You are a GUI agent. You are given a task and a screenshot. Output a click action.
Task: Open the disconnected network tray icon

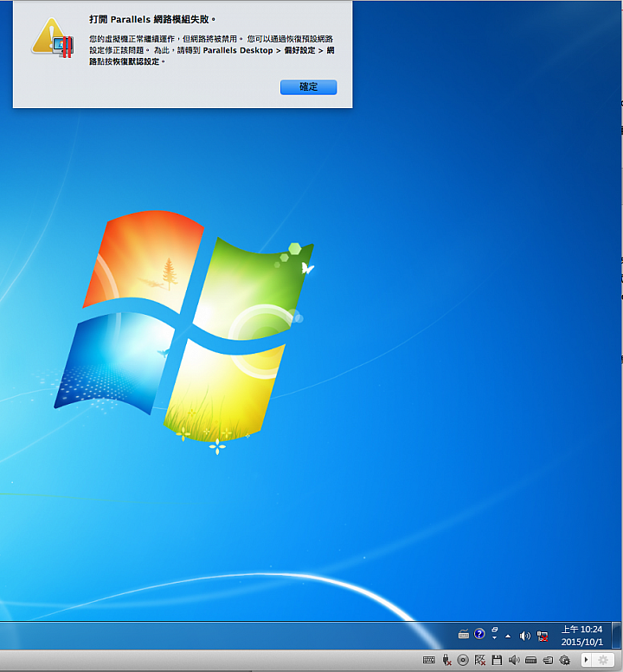[543, 637]
